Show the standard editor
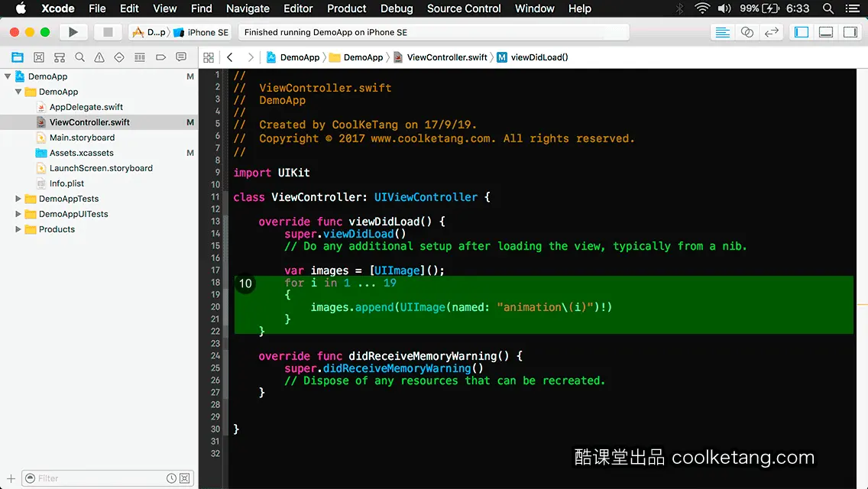This screenshot has height=489, width=868. click(722, 32)
